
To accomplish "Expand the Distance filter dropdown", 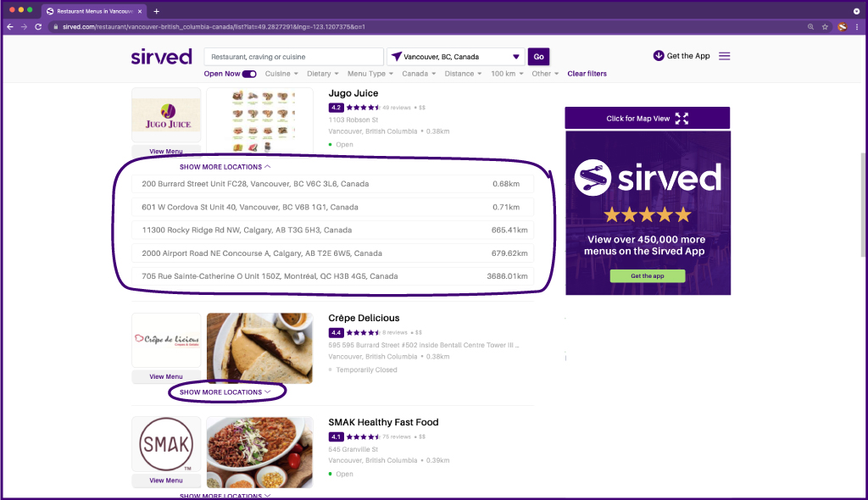I will tap(463, 74).
